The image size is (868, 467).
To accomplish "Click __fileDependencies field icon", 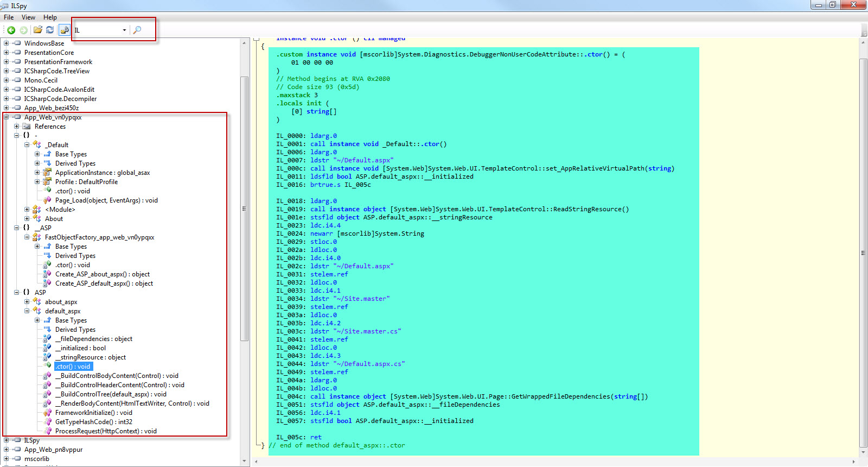I will [47, 338].
